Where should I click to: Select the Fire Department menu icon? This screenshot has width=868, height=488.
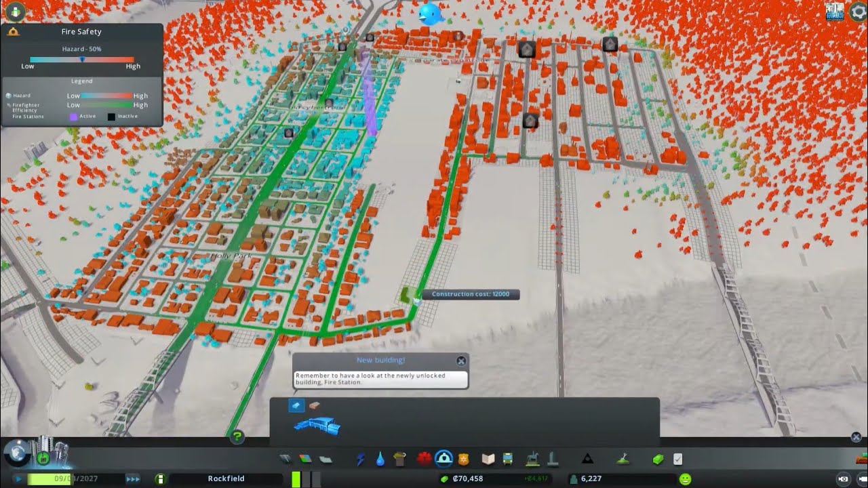tap(444, 459)
